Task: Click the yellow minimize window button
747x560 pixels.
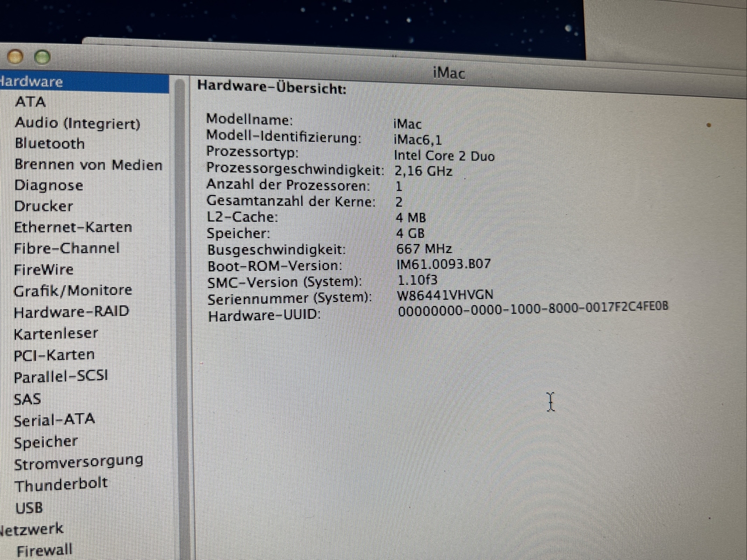Action: (x=15, y=57)
